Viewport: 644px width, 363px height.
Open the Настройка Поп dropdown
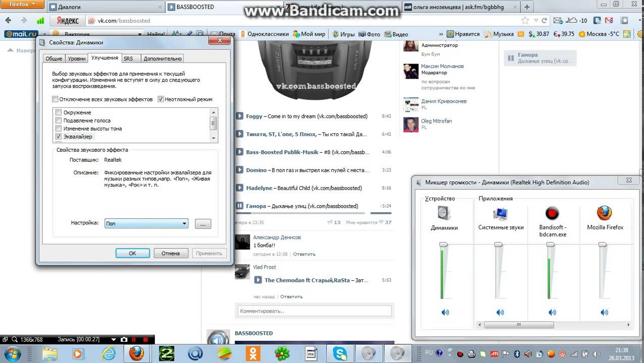[146, 223]
